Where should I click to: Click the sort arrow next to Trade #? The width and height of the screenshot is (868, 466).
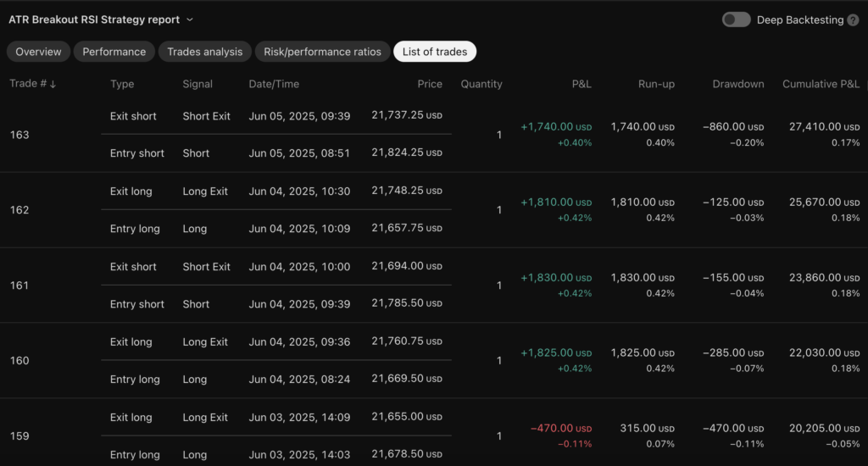[53, 84]
